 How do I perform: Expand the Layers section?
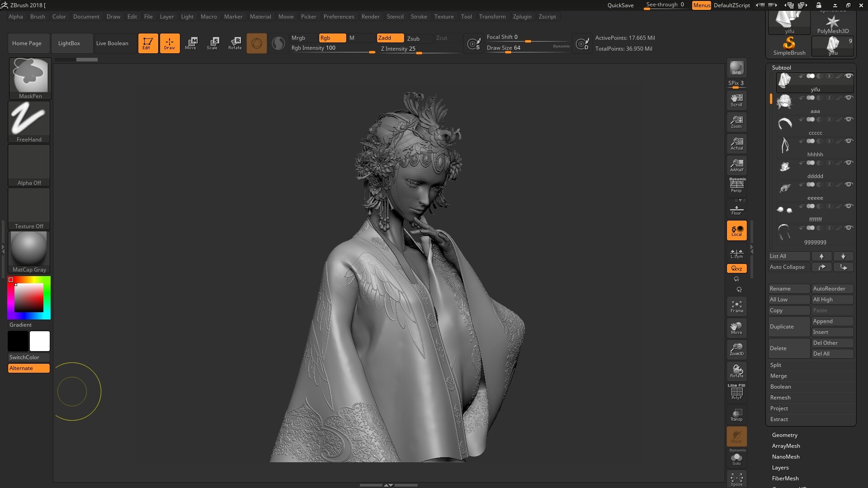[780, 468]
